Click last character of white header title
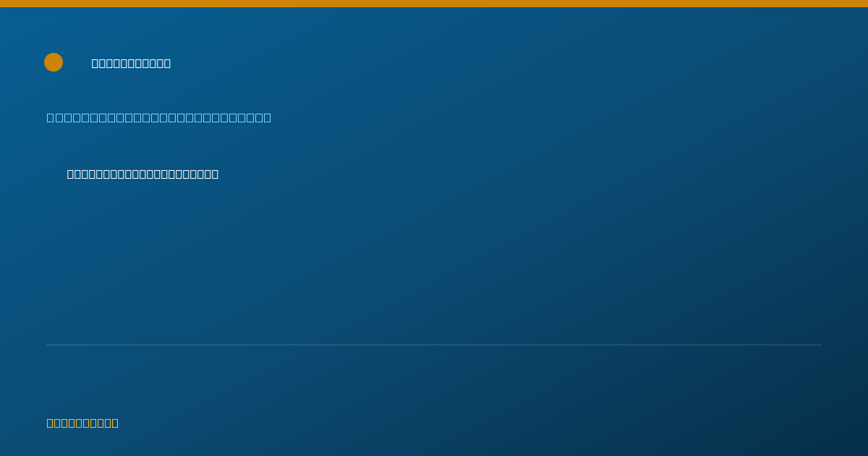This screenshot has width=868, height=456. 167,63
